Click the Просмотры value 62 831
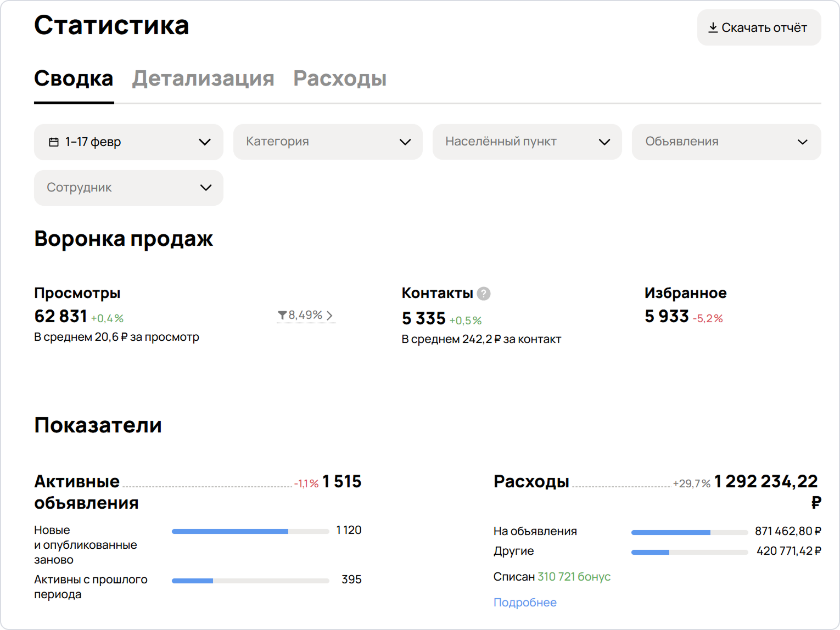Image resolution: width=840 pixels, height=630 pixels. coord(60,317)
